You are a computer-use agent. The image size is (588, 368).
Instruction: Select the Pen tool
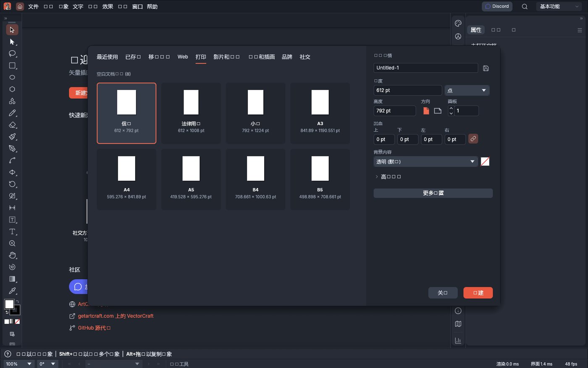pyautogui.click(x=12, y=148)
